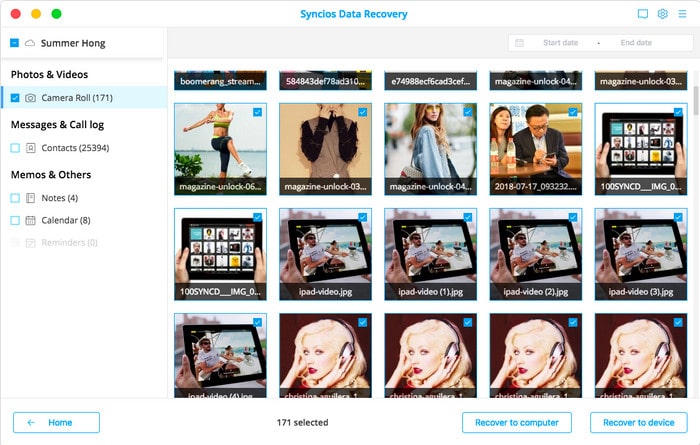The image size is (700, 445).
Task: Open the hamburger menu in title bar
Action: (682, 14)
